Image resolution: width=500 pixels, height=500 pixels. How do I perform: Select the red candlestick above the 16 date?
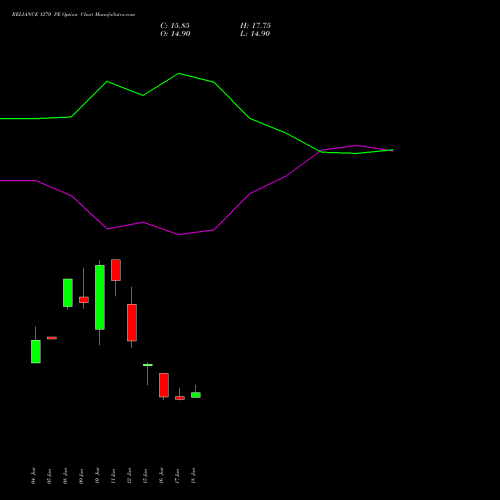click(x=164, y=385)
